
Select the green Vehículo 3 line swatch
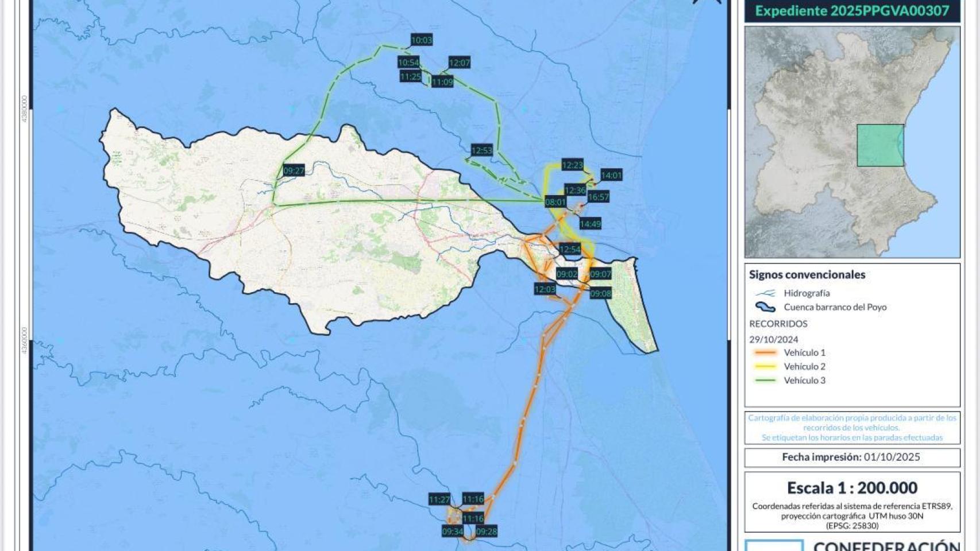(x=764, y=381)
